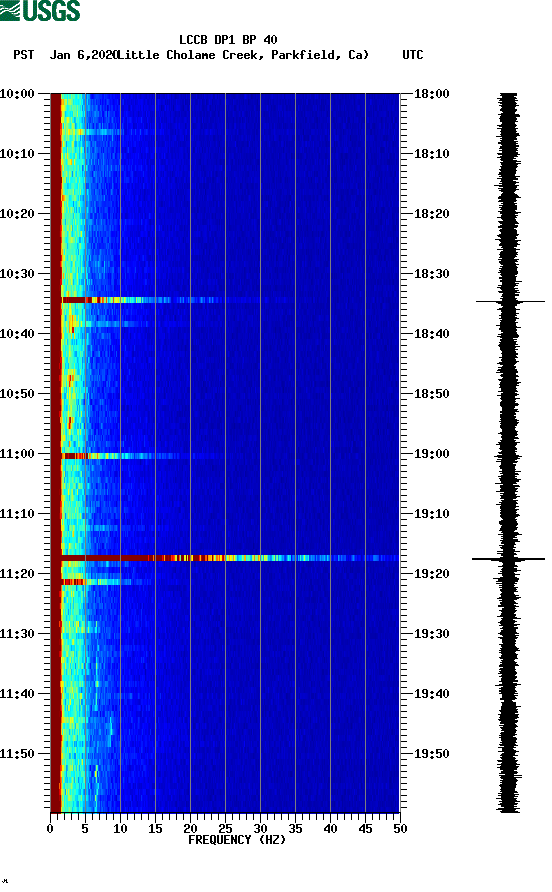
Task: Click the '11:20' PST time label
Action: (x=18, y=573)
